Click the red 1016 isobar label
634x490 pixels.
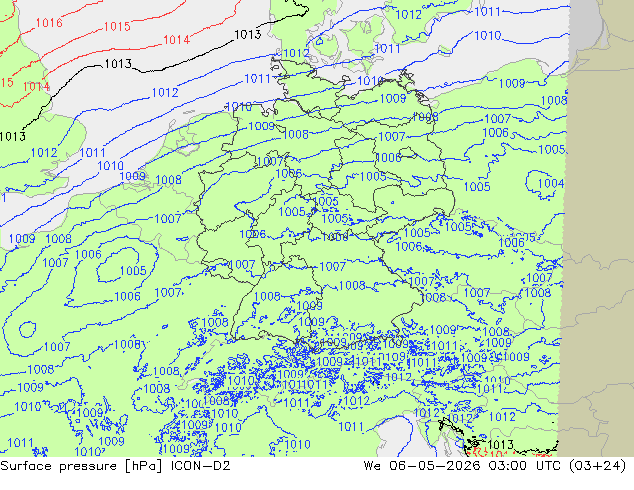point(49,23)
